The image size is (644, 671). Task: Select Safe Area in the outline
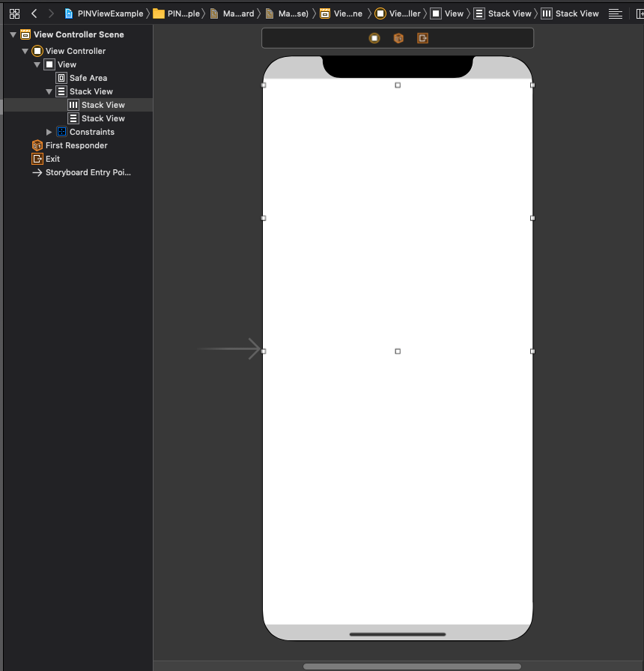(x=79, y=78)
